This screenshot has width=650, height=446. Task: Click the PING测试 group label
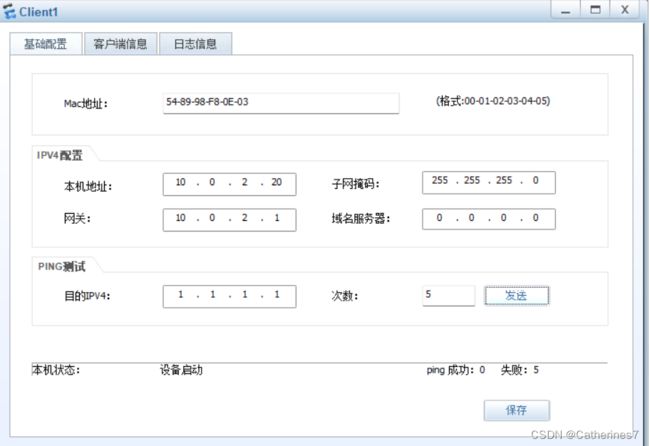(62, 267)
